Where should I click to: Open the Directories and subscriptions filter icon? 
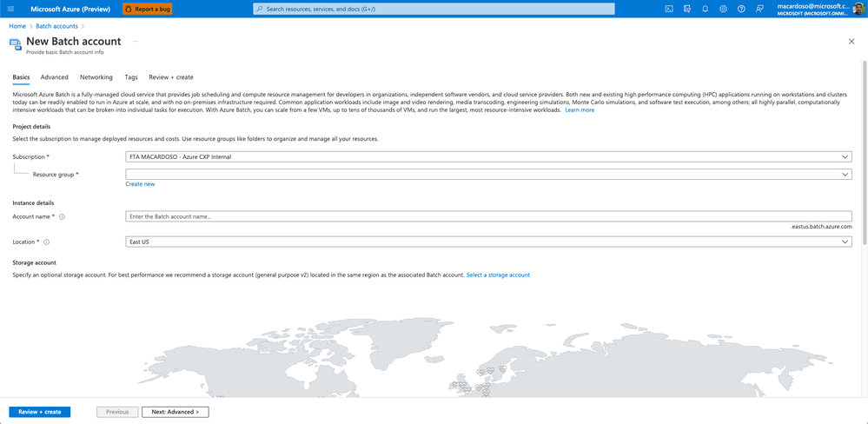687,9
